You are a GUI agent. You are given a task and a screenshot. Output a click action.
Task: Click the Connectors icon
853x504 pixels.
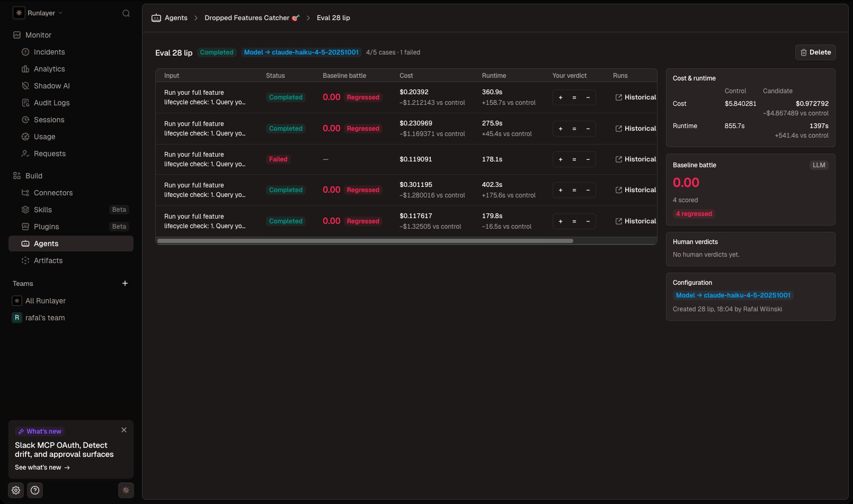[x=25, y=193]
